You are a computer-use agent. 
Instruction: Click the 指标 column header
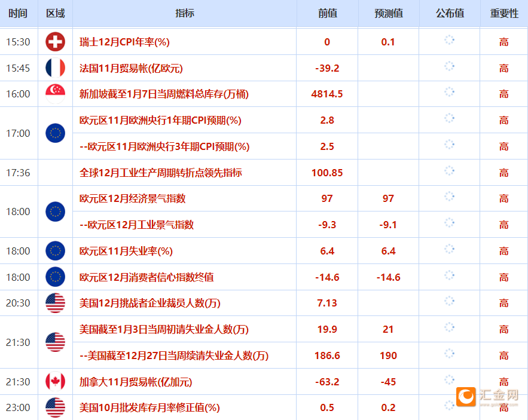(185, 13)
